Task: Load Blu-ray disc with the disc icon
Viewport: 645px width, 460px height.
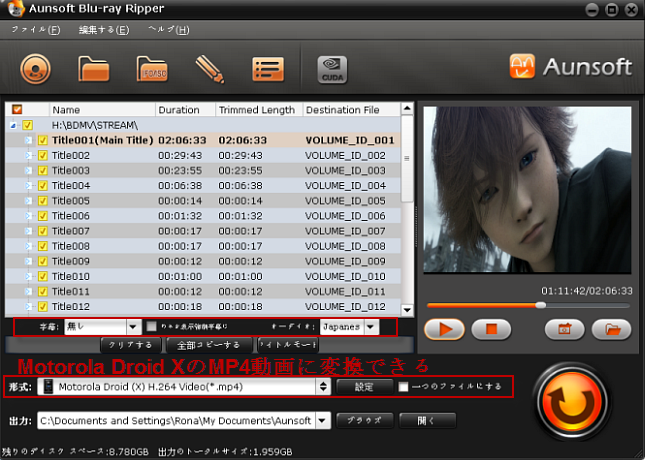Action: [35, 69]
